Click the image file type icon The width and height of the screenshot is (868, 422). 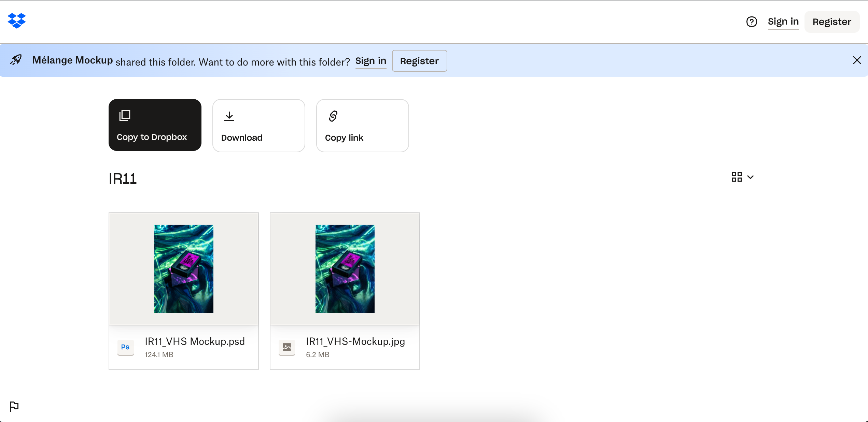tap(286, 347)
